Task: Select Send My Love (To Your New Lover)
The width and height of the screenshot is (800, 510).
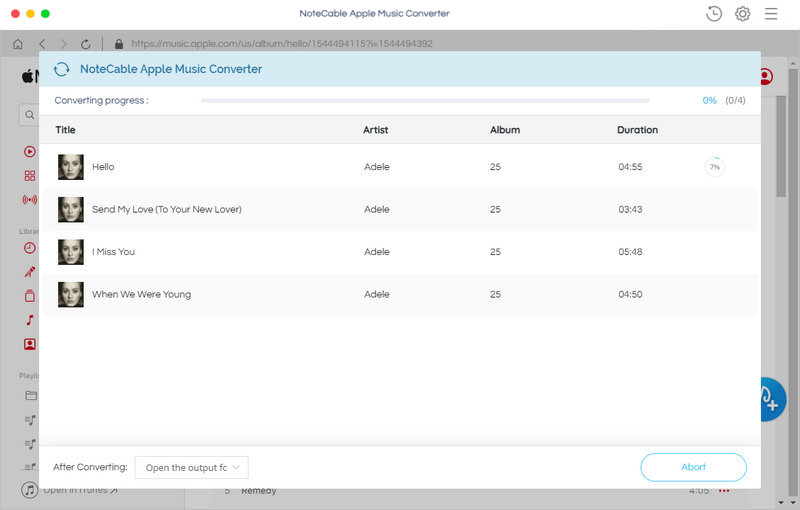Action: 167,209
